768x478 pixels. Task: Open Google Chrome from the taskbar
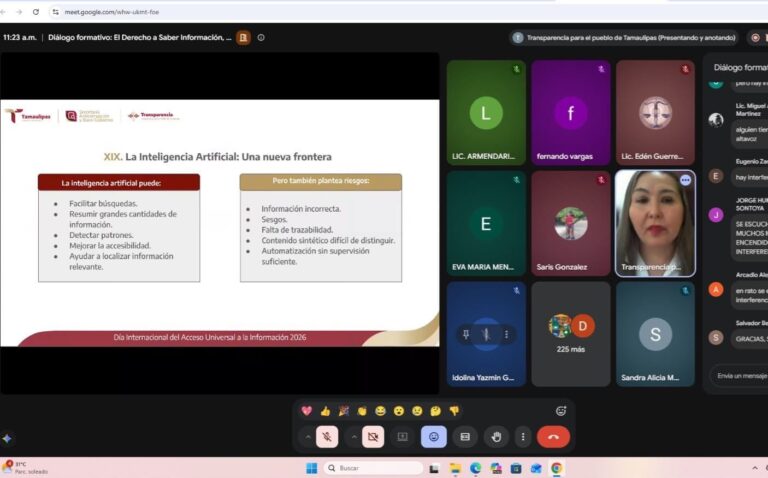(556, 469)
